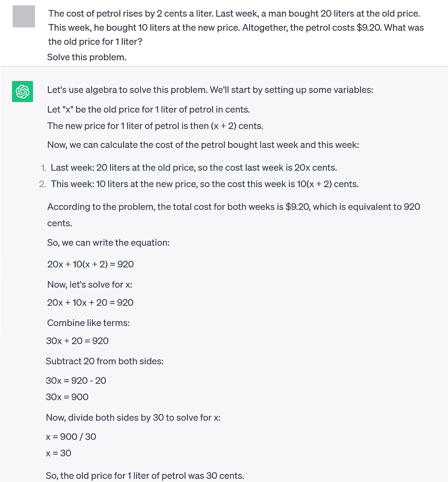Click the green ChatGPT logo icon
The image size is (448, 482).
(23, 92)
